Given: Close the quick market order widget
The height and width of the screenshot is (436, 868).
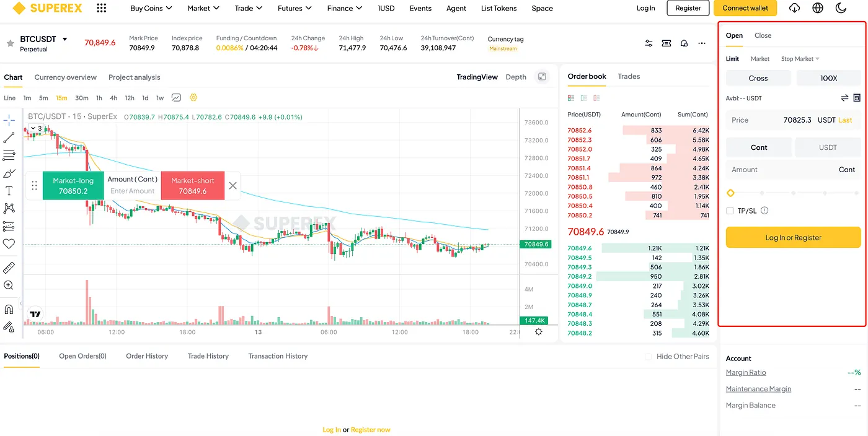Looking at the screenshot, I should tap(232, 186).
